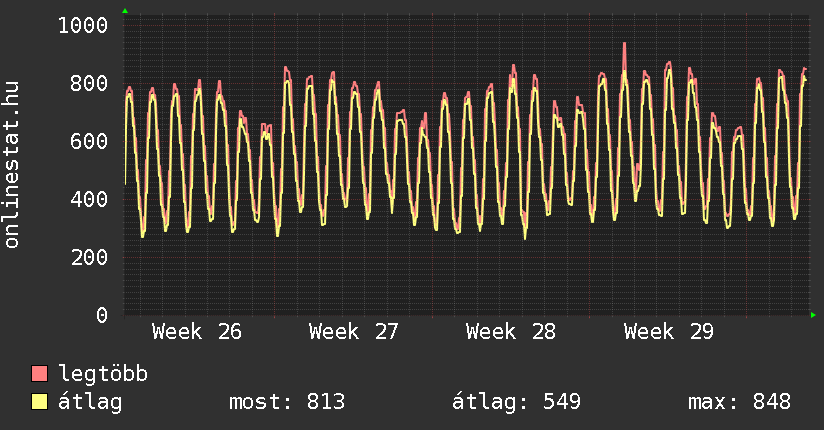Click the green arrow atop y-axis
This screenshot has height=430, width=824.
125,11
